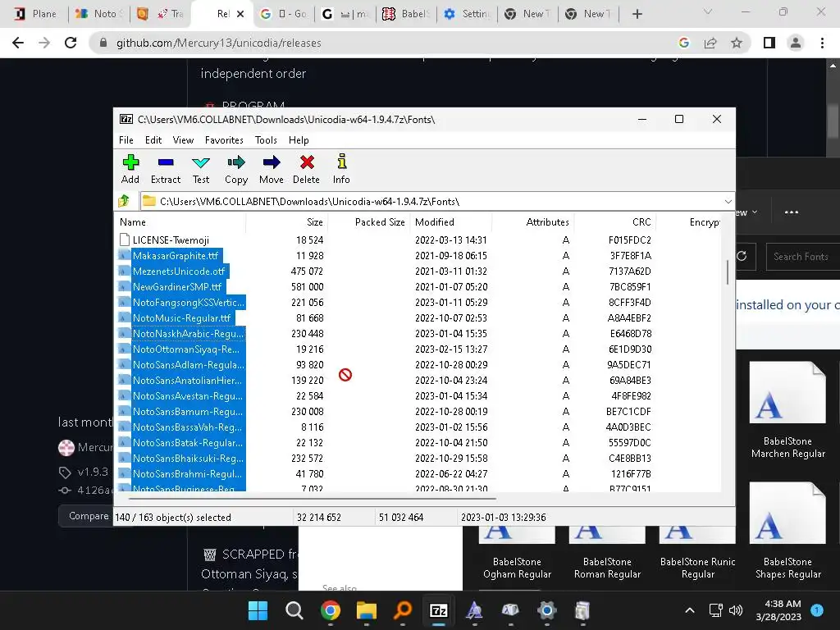This screenshot has height=630, width=840.
Task: Open Info from the 7-Zip toolbar
Action: click(341, 169)
